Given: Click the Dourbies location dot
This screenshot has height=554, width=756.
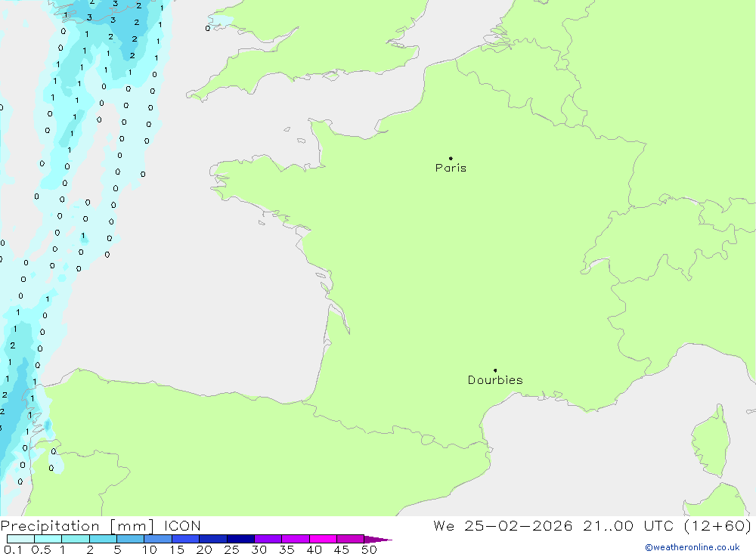Looking at the screenshot, I should (495, 370).
